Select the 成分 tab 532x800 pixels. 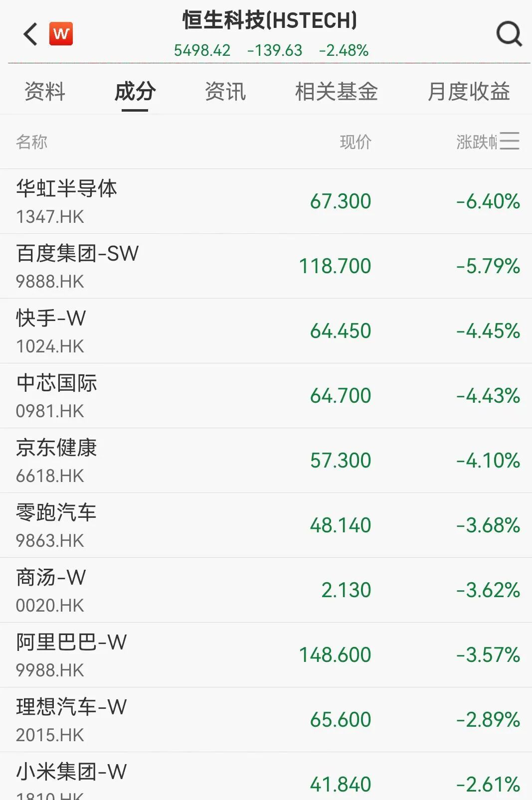[x=135, y=92]
